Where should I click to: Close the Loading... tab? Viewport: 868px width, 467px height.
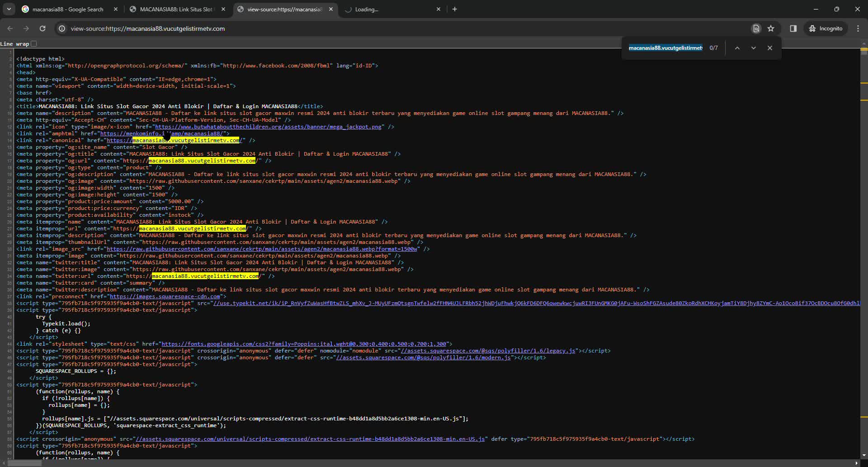(439, 9)
